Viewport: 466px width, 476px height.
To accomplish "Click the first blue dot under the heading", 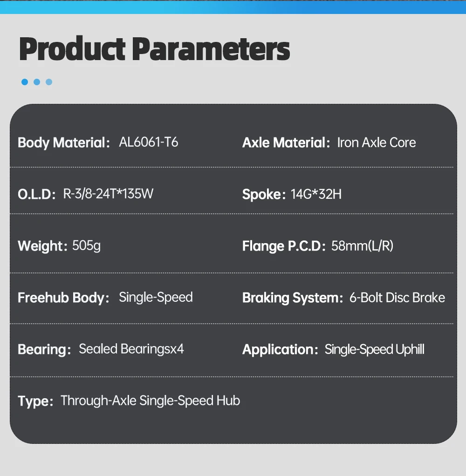I will pos(25,82).
